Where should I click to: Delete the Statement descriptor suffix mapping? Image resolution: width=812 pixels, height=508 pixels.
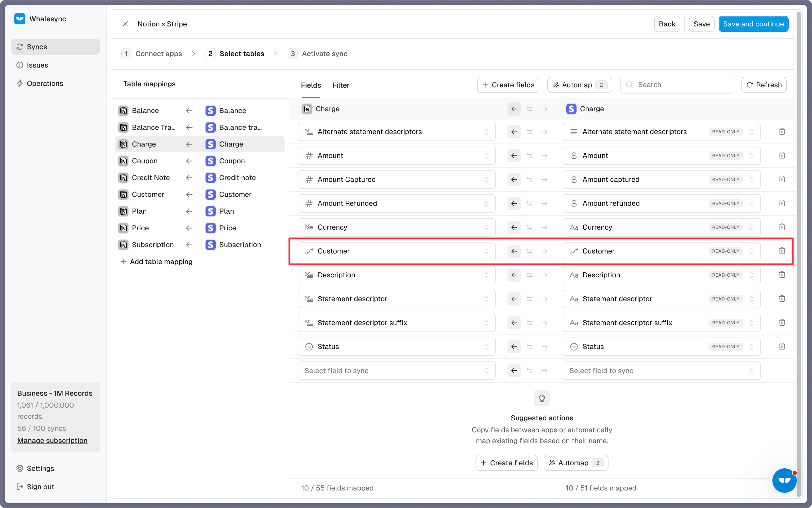click(782, 322)
